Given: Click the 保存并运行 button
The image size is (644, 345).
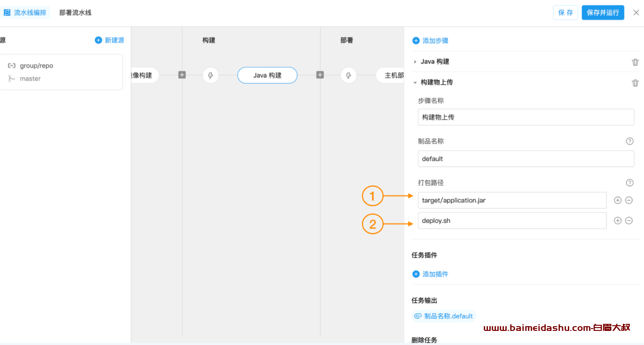Looking at the screenshot, I should coord(603,13).
